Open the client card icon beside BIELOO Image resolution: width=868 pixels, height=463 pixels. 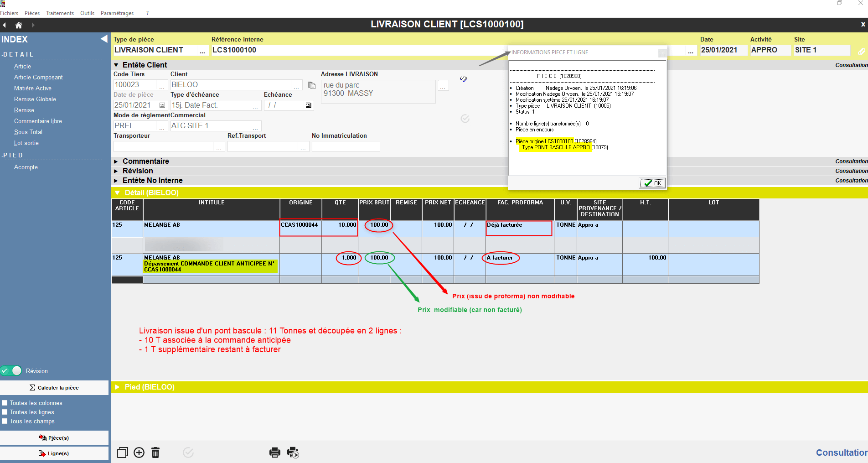(312, 85)
